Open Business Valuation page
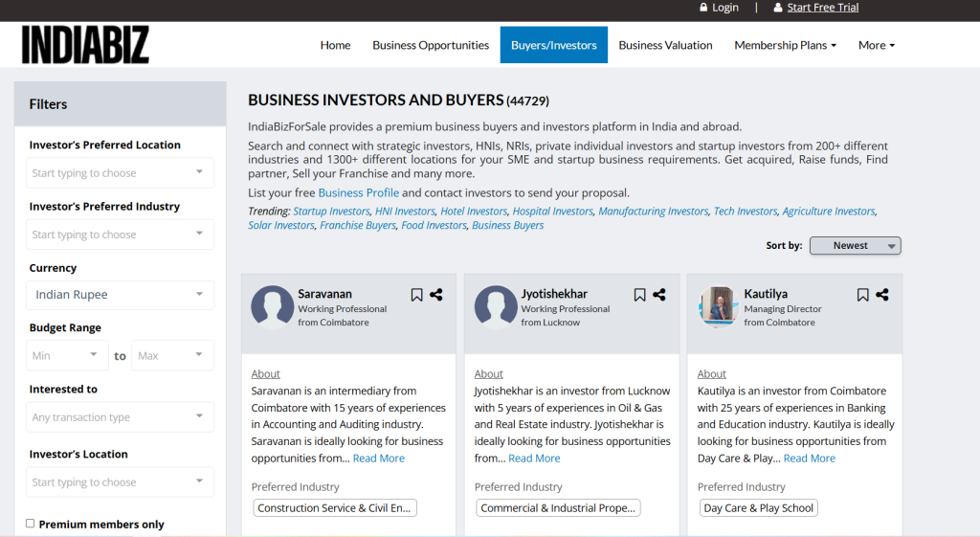 tap(665, 45)
